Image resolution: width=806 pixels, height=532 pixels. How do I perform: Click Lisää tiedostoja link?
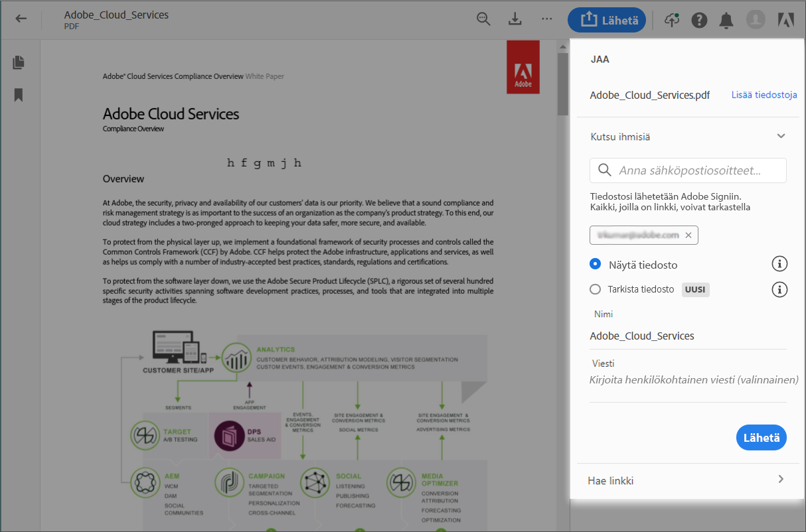click(764, 95)
